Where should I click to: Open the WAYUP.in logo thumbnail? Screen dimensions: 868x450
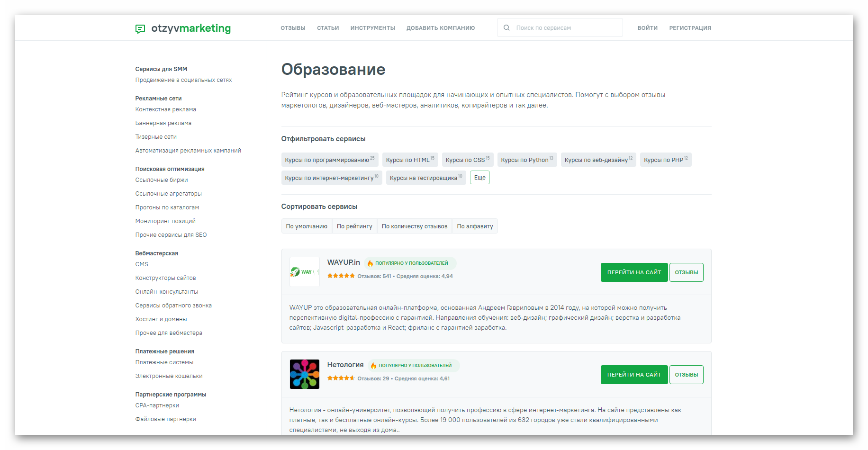305,272
